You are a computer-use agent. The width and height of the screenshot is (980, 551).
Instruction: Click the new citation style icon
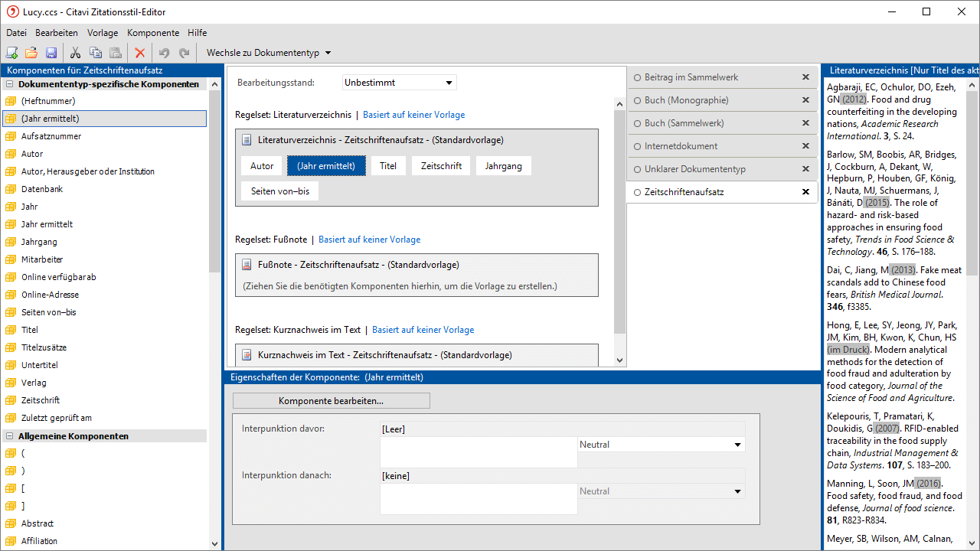click(x=11, y=53)
